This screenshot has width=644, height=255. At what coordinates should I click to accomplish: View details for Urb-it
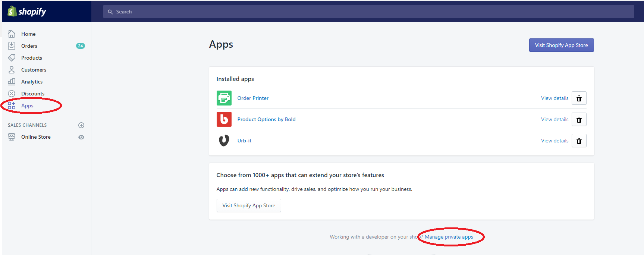point(555,141)
